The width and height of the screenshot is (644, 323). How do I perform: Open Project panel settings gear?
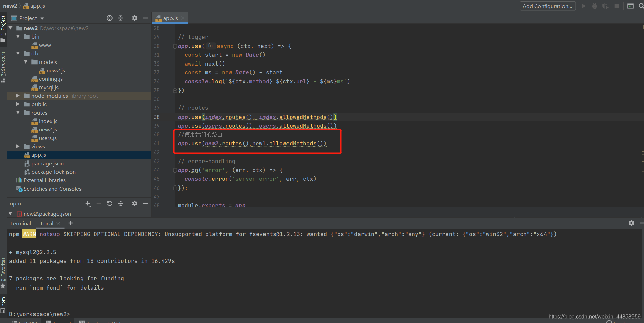coord(135,18)
